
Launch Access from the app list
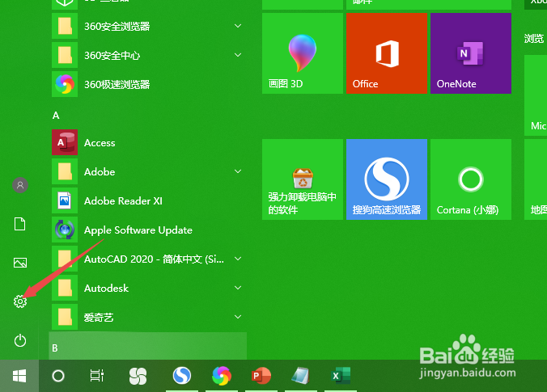[x=149, y=142]
